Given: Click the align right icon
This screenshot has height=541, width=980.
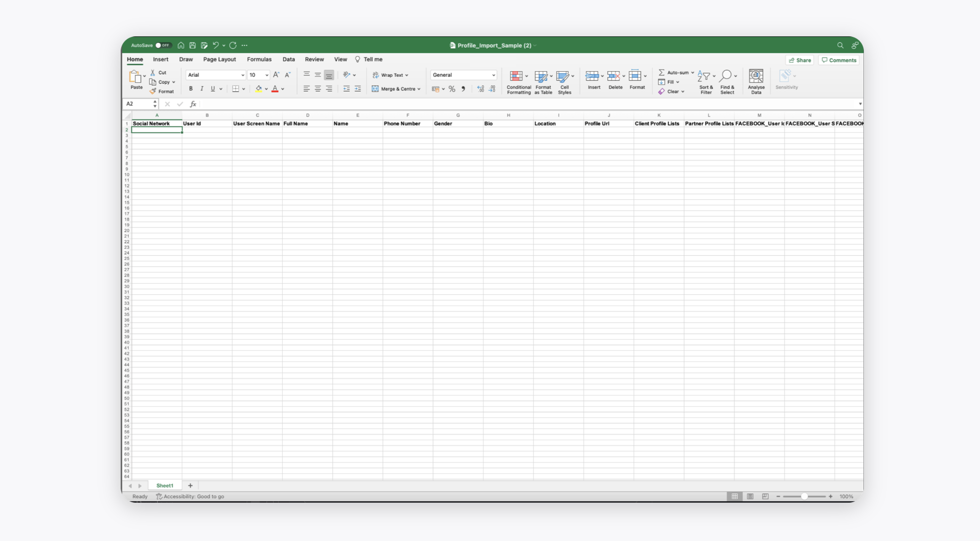Looking at the screenshot, I should [x=329, y=89].
